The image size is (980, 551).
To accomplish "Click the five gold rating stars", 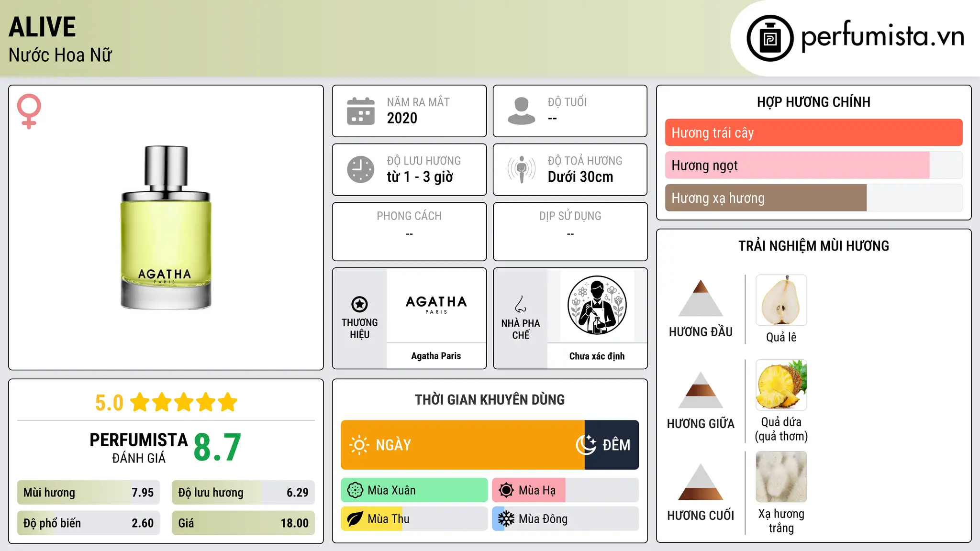I will point(184,402).
